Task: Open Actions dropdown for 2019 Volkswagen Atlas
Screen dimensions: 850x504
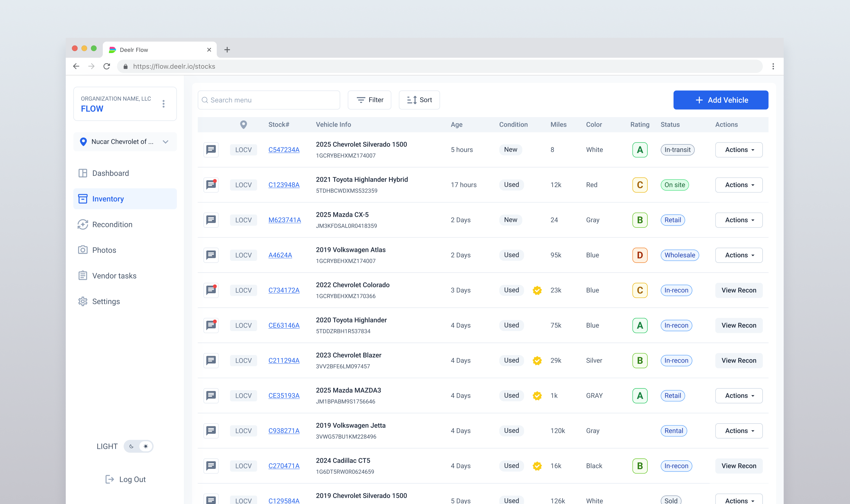Action: pos(739,255)
